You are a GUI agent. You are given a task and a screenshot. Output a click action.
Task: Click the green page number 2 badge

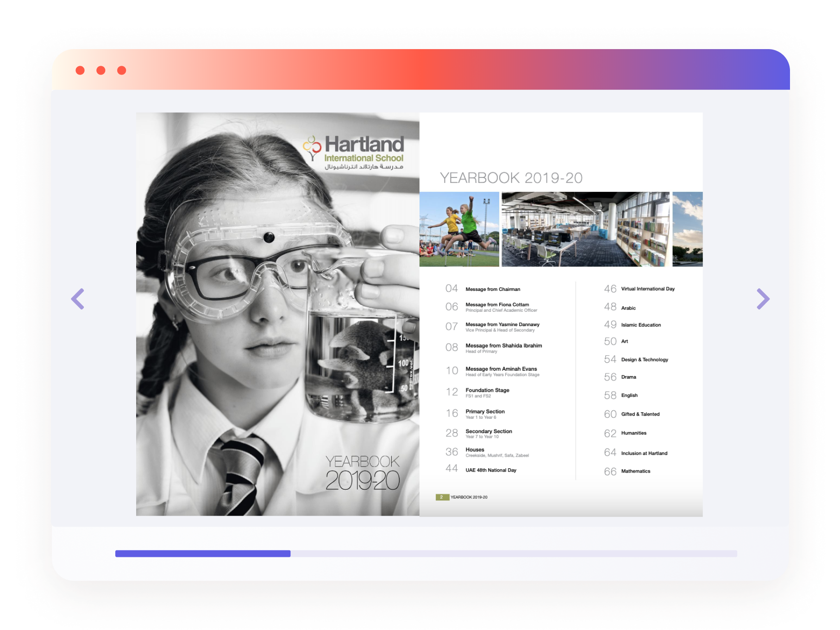(x=442, y=497)
